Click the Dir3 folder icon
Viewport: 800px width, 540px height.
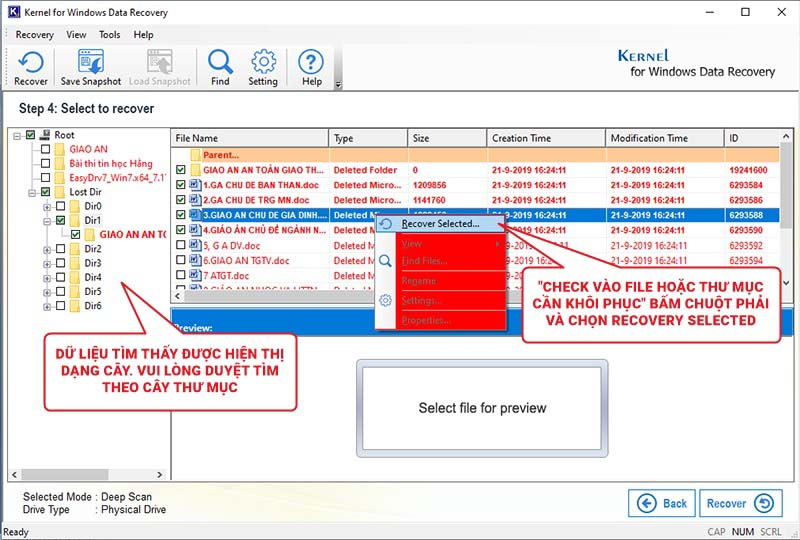click(75, 263)
